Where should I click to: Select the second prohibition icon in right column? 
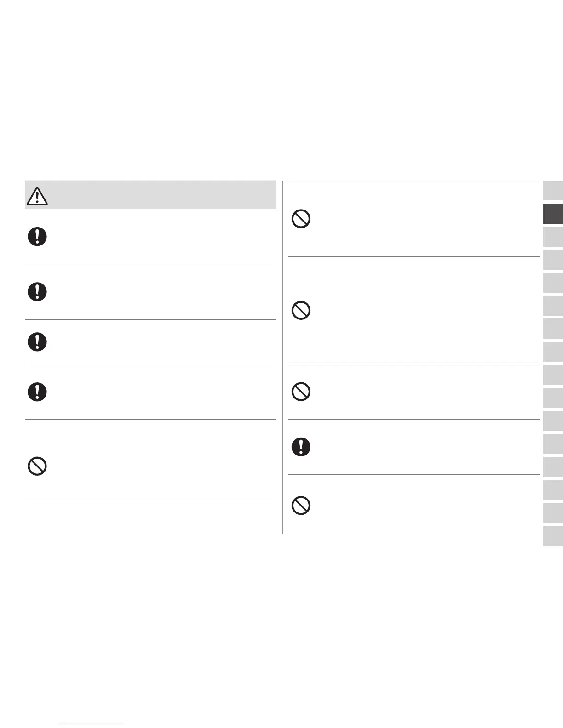click(301, 311)
